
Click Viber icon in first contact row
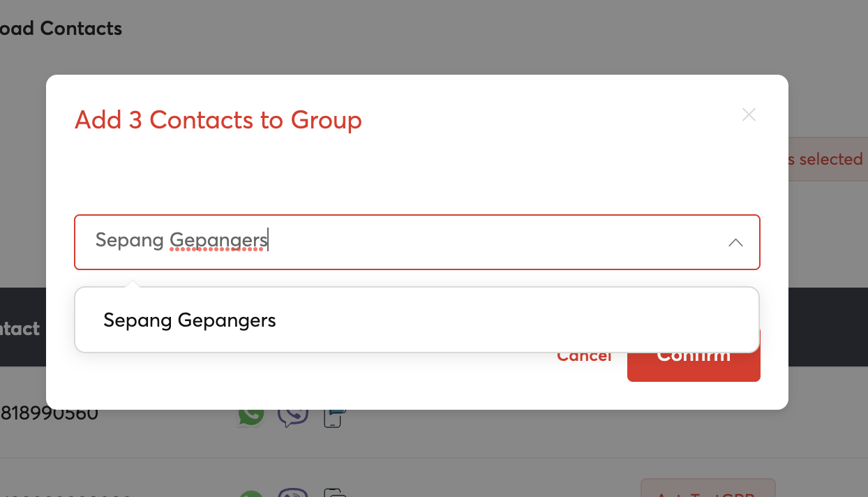(293, 416)
